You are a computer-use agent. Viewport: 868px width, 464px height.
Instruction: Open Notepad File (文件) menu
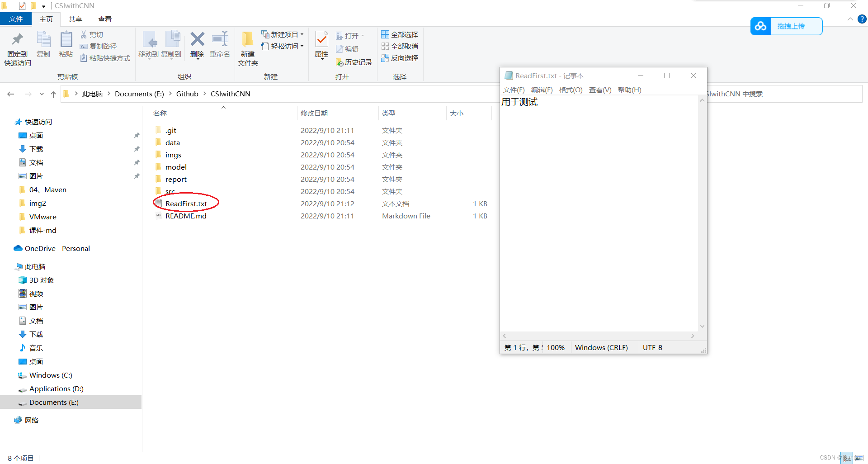(514, 90)
